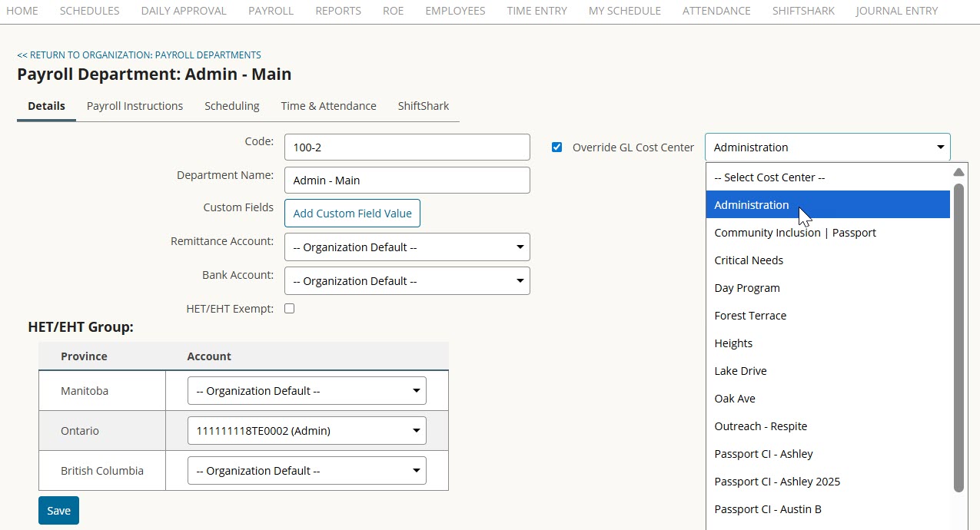The image size is (980, 530).
Task: Open the PAYROLL menu
Action: click(271, 11)
